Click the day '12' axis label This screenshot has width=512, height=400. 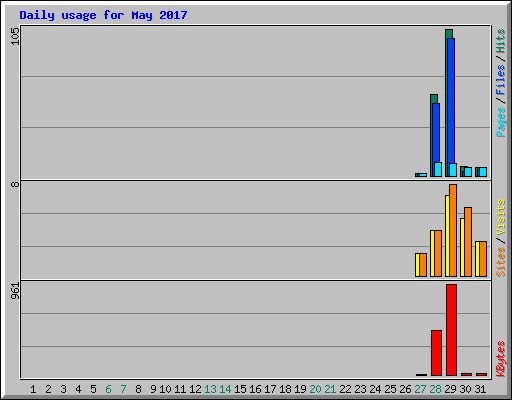click(195, 389)
